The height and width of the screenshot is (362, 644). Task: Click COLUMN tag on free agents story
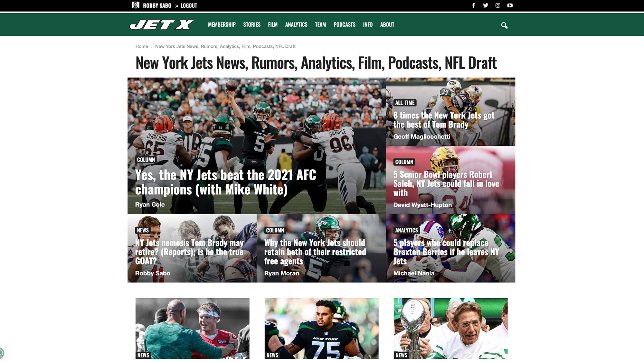click(x=275, y=230)
